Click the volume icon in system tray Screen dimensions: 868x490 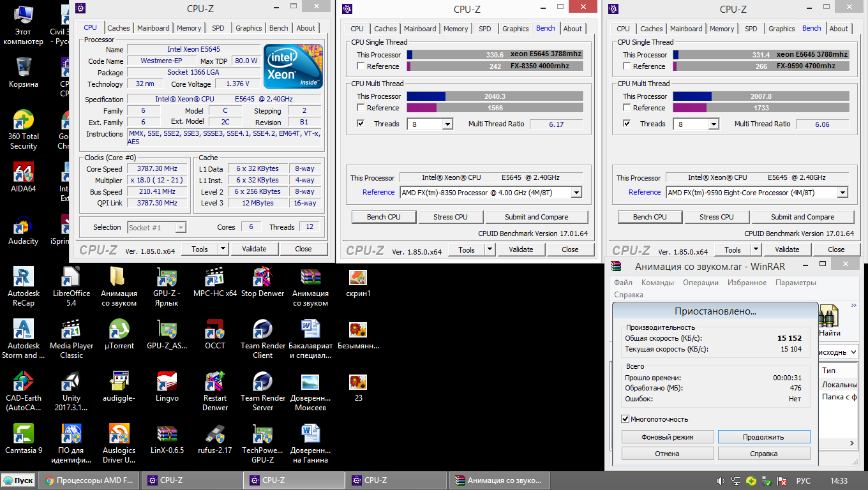(721, 480)
